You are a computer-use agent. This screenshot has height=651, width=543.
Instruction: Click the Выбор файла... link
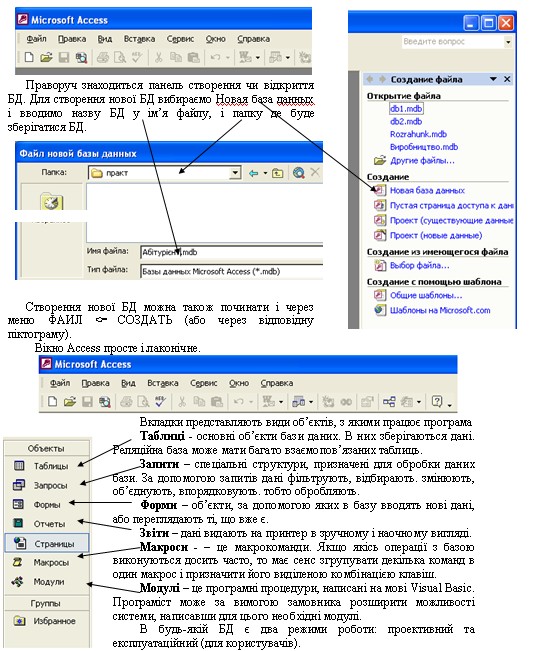420,265
